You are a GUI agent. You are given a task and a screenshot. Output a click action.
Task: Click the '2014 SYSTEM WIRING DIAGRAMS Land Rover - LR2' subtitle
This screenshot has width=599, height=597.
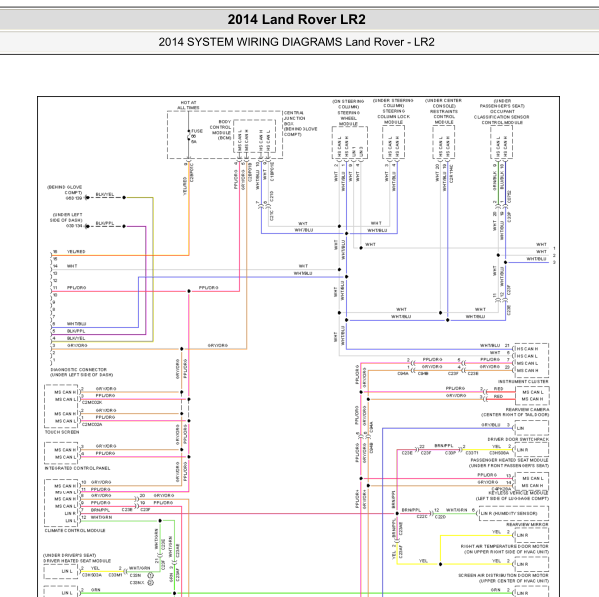[296, 42]
